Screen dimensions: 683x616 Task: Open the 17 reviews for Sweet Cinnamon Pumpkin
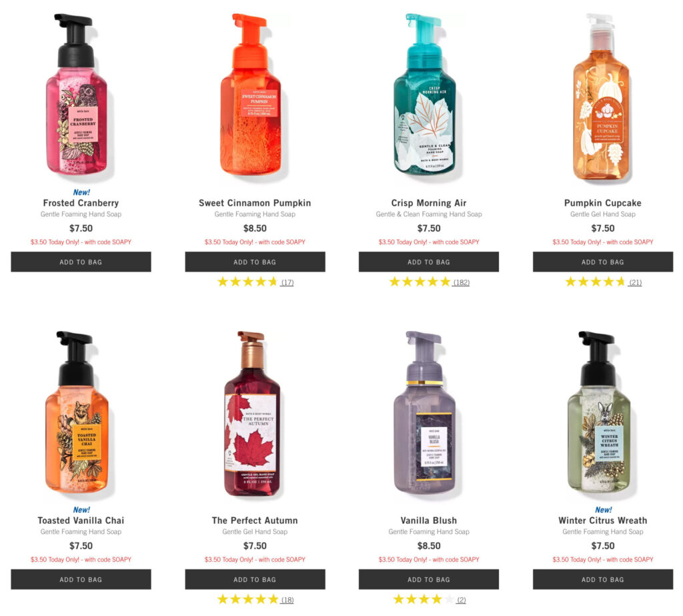pyautogui.click(x=287, y=282)
